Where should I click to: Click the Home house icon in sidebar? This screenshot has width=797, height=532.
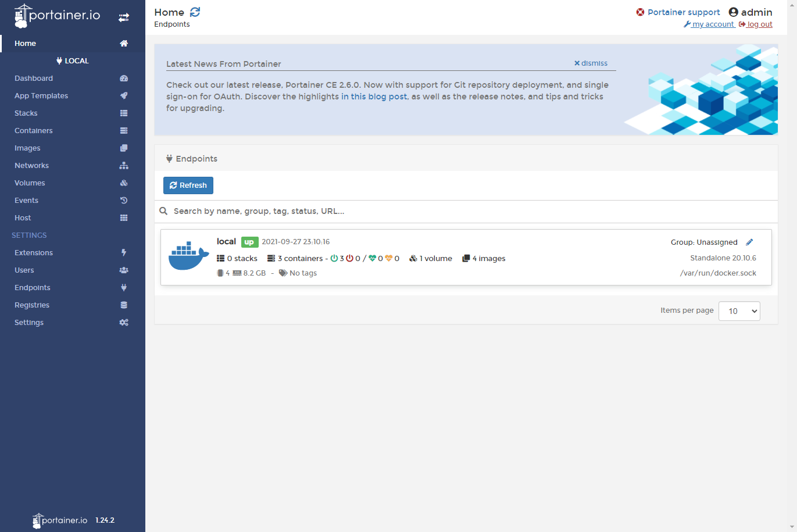pyautogui.click(x=124, y=44)
